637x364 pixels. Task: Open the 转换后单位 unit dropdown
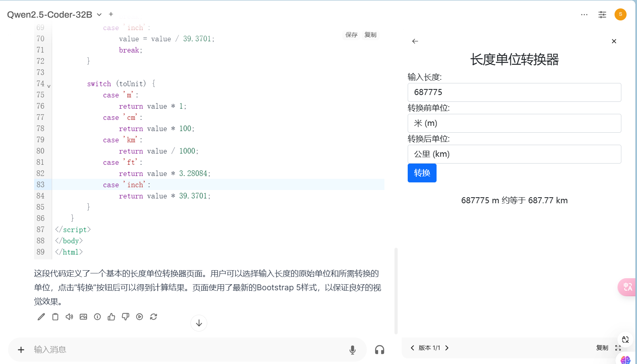(514, 154)
